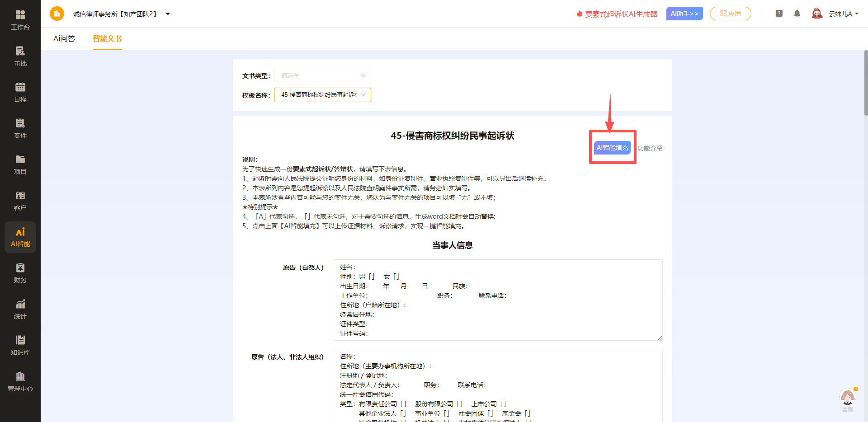Select the 审批 approval icon

(x=20, y=56)
